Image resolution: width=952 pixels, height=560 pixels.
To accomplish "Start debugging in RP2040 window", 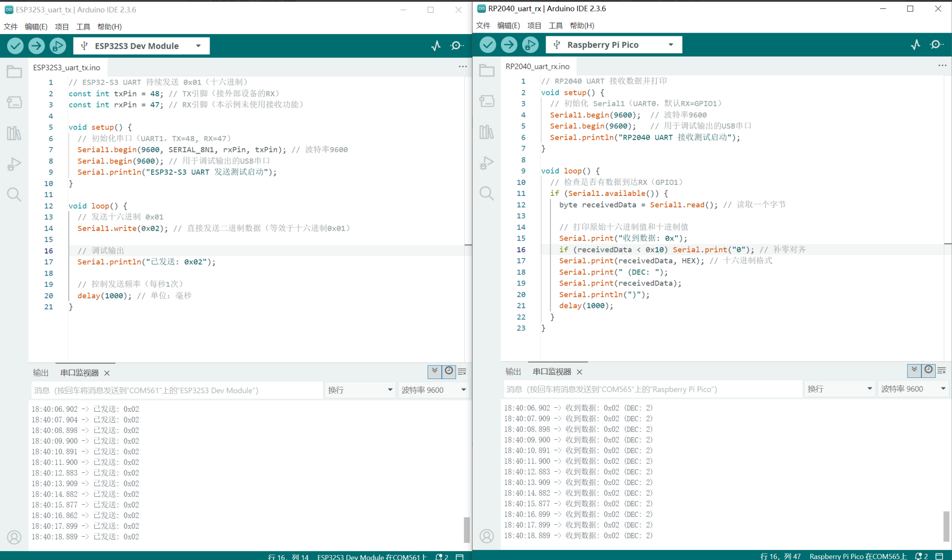I will [530, 45].
